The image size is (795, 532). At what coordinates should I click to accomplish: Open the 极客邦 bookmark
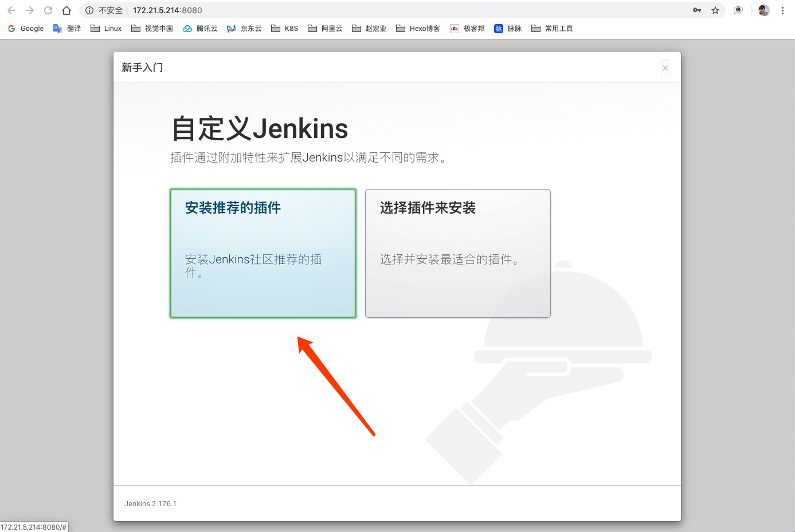(467, 29)
